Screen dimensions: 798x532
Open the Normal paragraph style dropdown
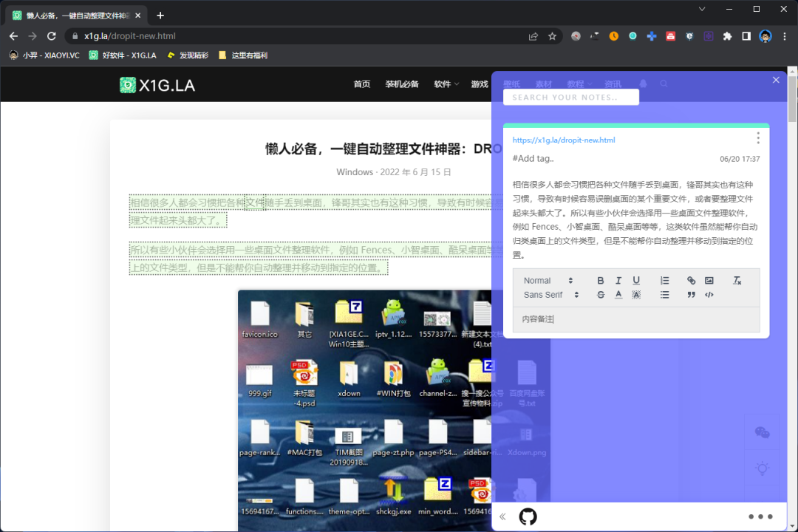pyautogui.click(x=547, y=280)
